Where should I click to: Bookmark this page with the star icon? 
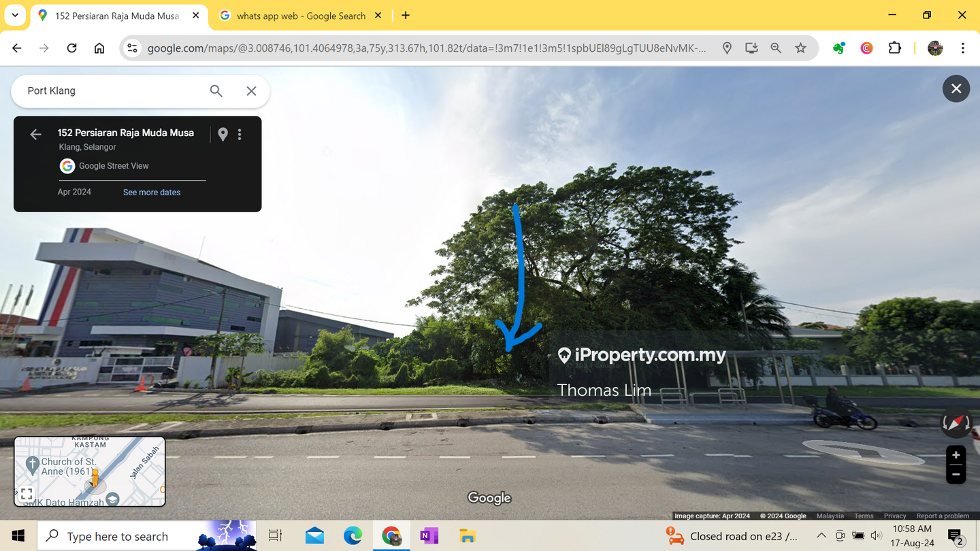pyautogui.click(x=800, y=48)
